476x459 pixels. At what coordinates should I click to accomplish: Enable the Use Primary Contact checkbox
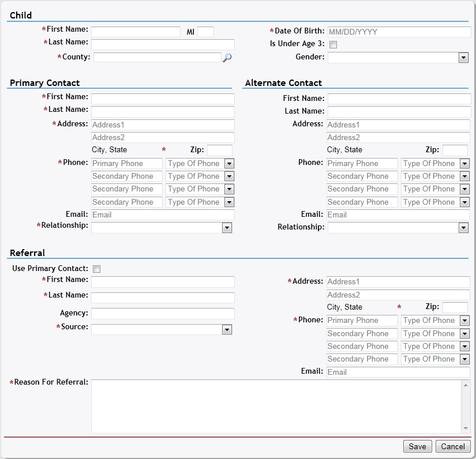[x=97, y=269]
